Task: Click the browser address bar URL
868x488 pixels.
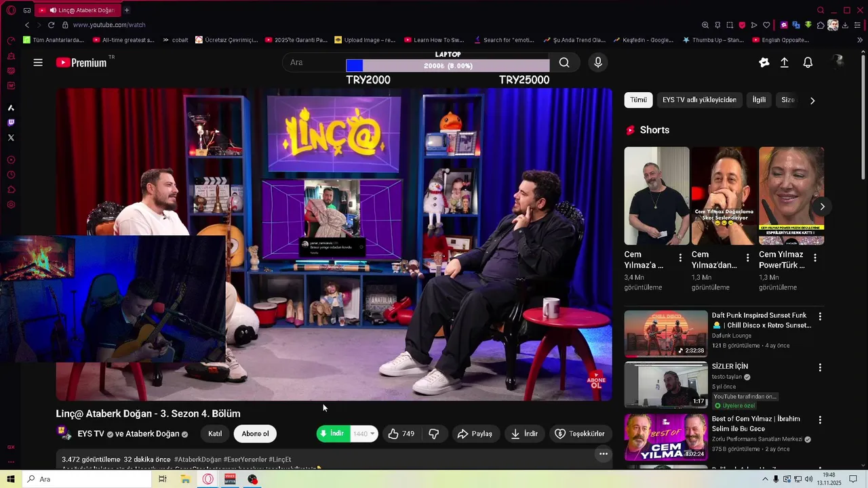Action: coord(109,25)
